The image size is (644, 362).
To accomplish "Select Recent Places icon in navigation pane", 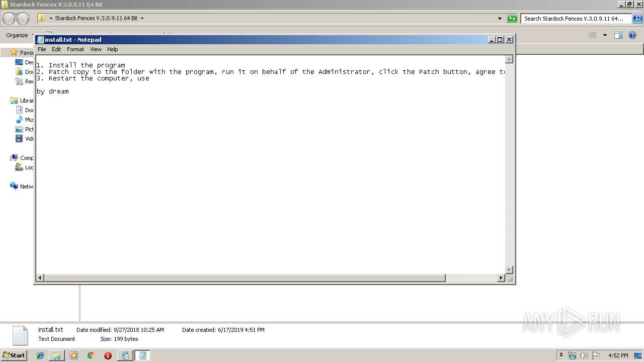I will [x=19, y=81].
